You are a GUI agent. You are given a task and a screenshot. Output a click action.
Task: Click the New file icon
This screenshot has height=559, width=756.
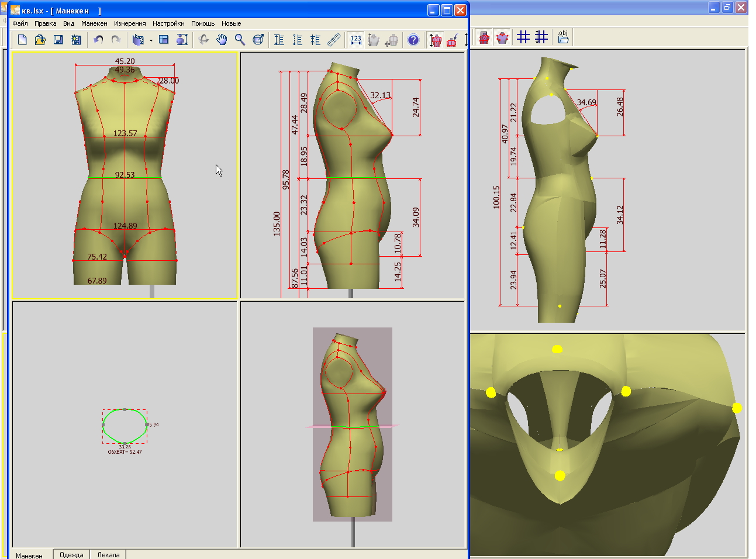[22, 40]
